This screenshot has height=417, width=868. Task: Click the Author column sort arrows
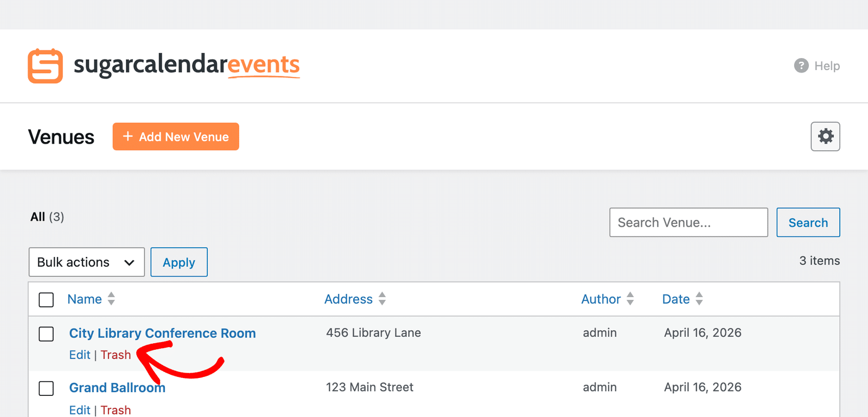click(x=630, y=299)
